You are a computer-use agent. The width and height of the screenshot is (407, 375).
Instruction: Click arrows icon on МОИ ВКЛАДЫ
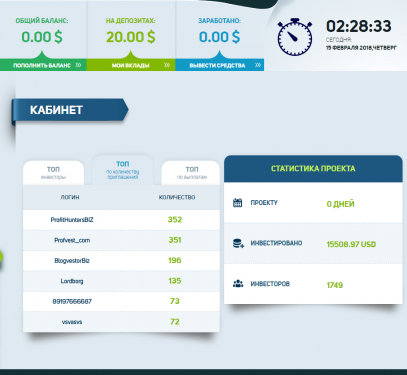click(167, 65)
